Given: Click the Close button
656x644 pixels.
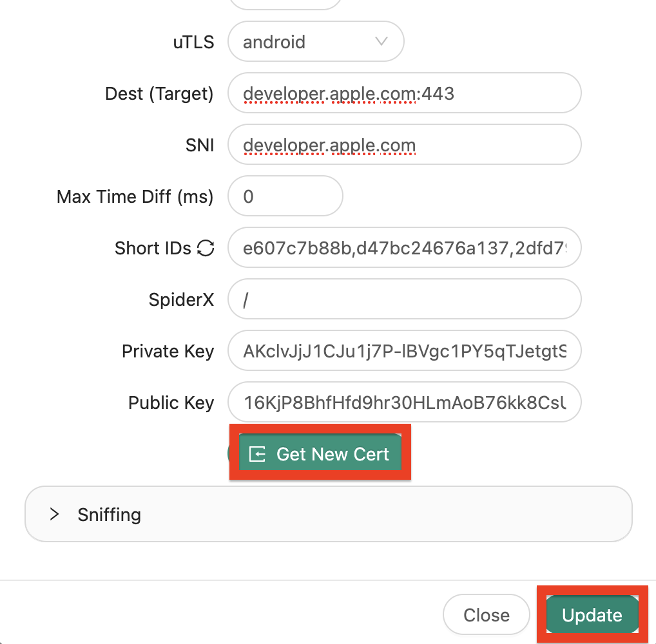Looking at the screenshot, I should [x=486, y=614].
